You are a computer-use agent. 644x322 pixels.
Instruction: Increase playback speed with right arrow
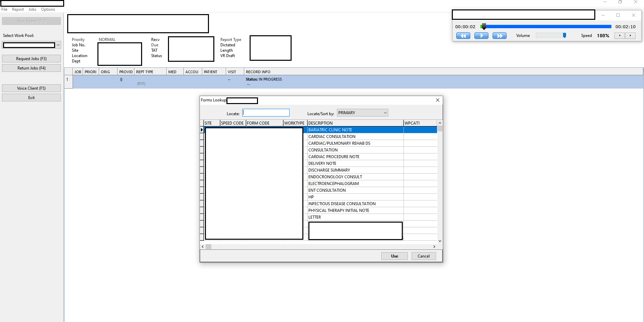coord(630,36)
